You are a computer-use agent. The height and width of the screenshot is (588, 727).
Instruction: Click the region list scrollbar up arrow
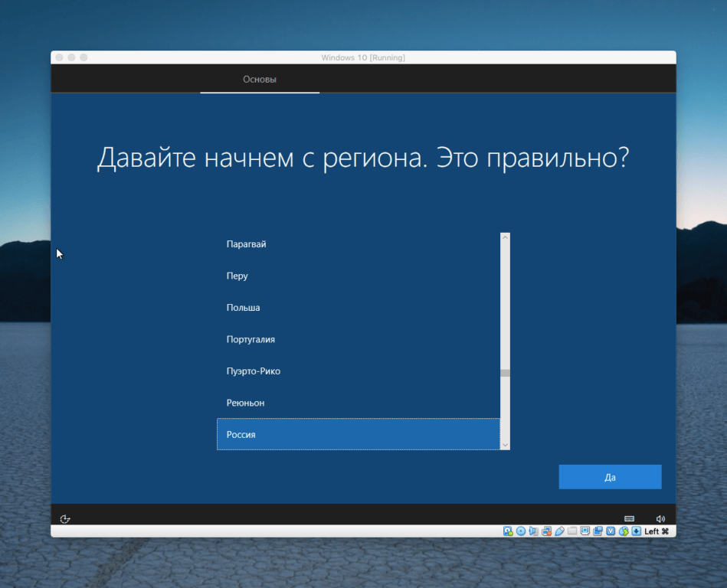click(x=506, y=237)
